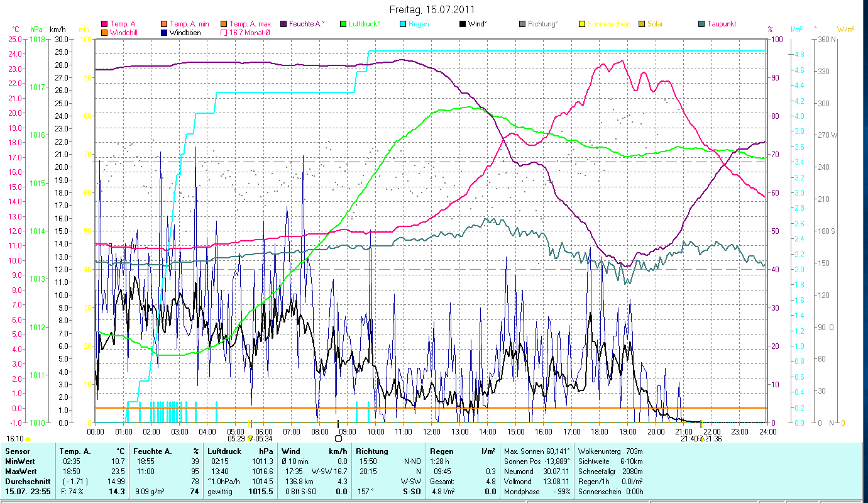Click the 'Temp. A. min' legend label
This screenshot has height=503, width=868.
click(190, 24)
